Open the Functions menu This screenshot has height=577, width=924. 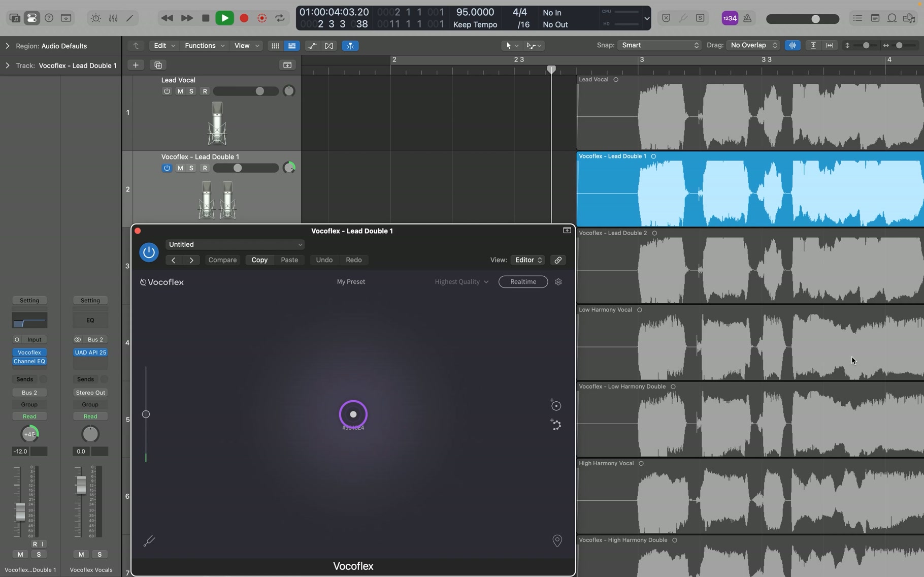tap(204, 46)
